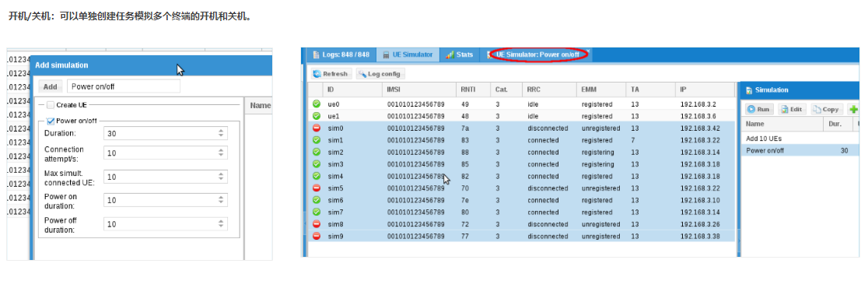Image resolution: width=868 pixels, height=295 pixels.
Task: Sort by the IMSI column header
Action: pyautogui.click(x=419, y=90)
